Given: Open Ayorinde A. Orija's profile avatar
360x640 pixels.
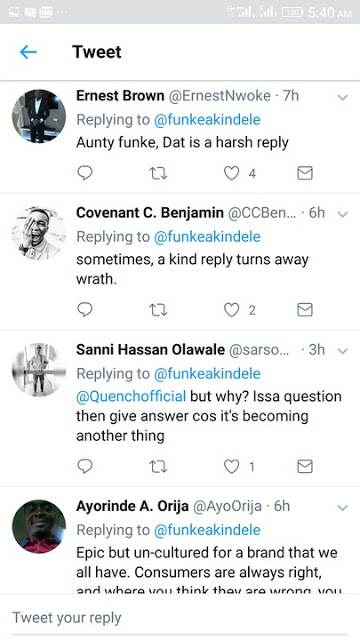Looking at the screenshot, I should 39,527.
